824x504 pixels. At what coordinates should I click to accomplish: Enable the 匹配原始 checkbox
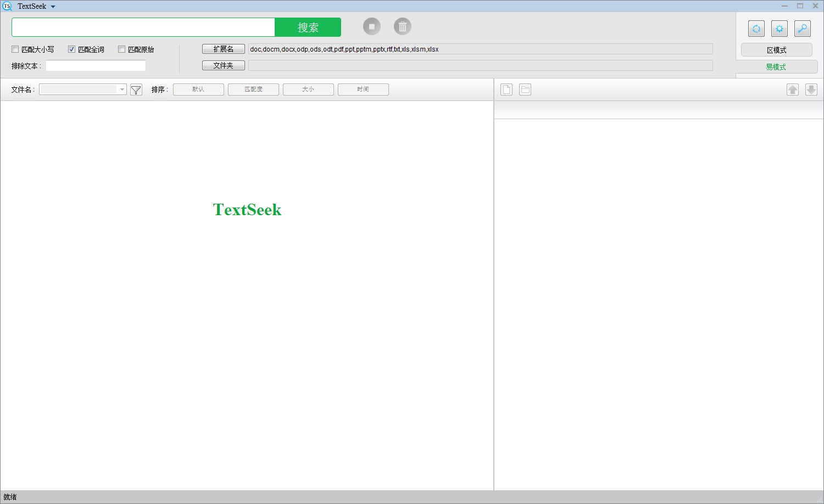pyautogui.click(x=121, y=49)
